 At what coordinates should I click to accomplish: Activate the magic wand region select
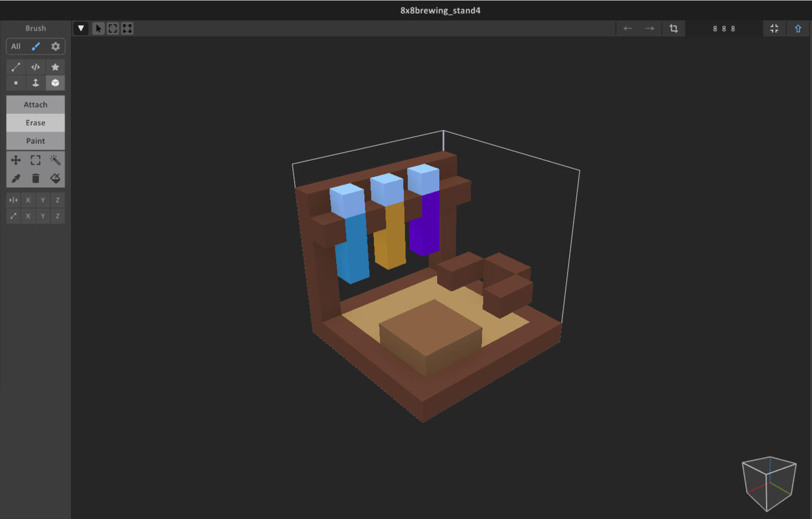coord(55,160)
